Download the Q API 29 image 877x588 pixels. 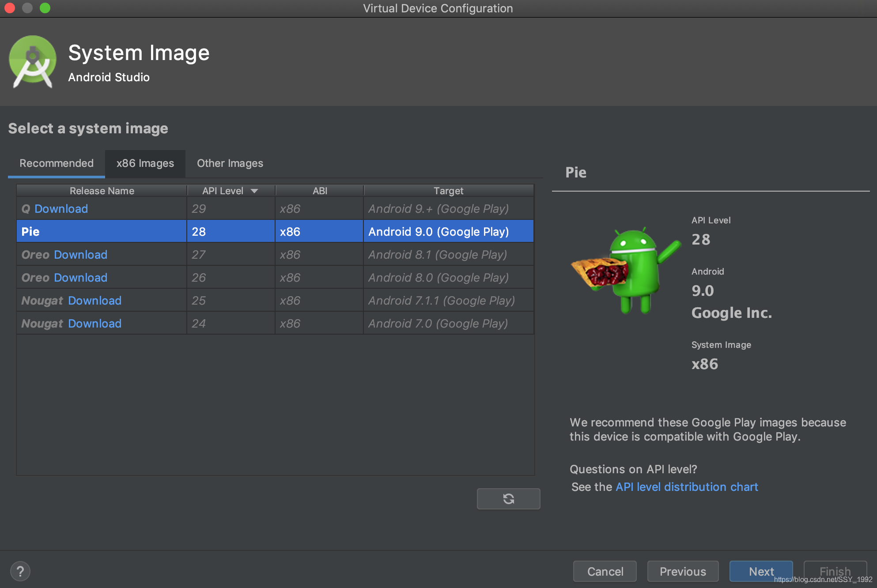61,209
